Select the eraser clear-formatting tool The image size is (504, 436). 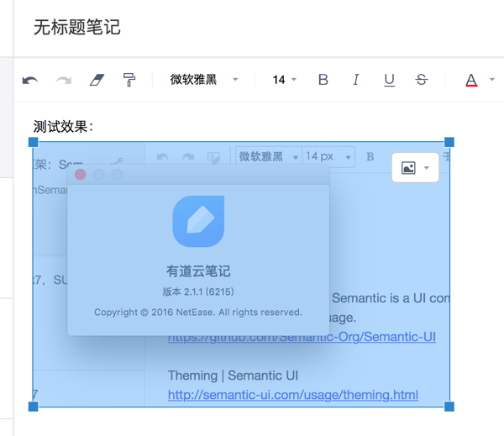[x=97, y=80]
